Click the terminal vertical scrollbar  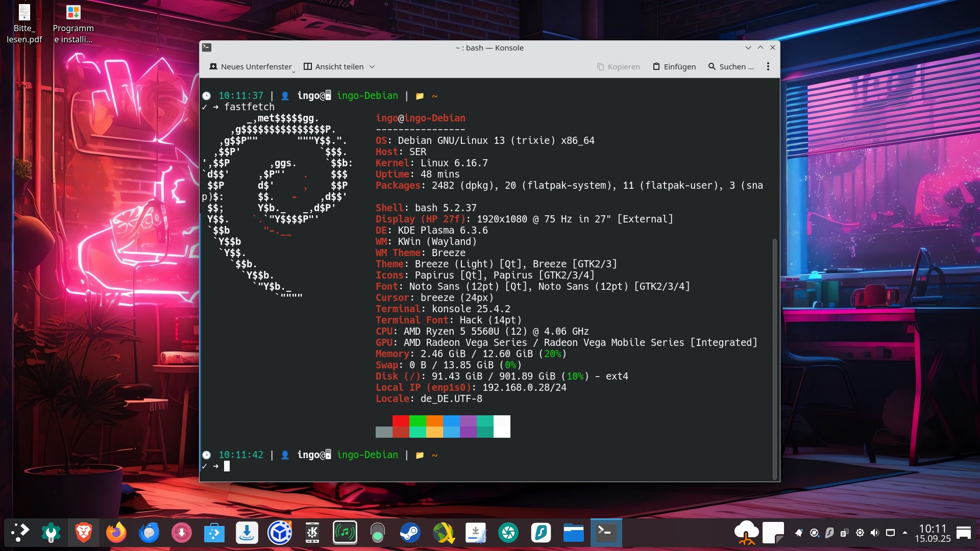point(774,357)
